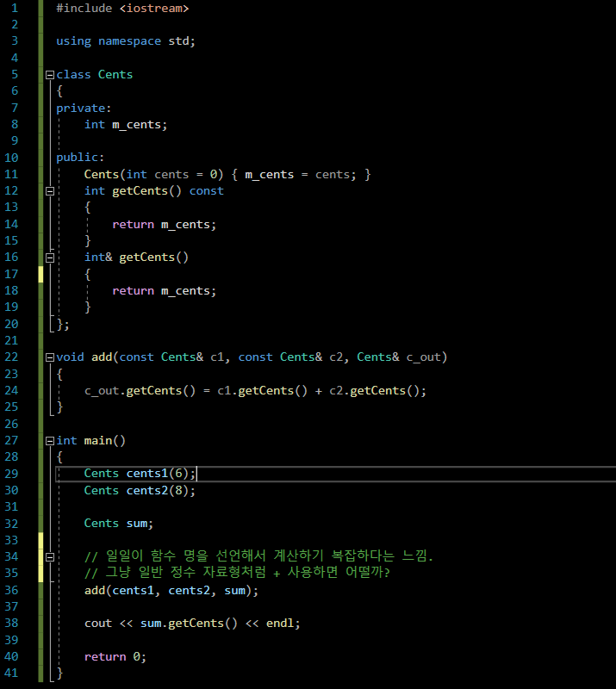Collapse the Korean comment block fold
This screenshot has height=689, width=616.
[x=50, y=557]
